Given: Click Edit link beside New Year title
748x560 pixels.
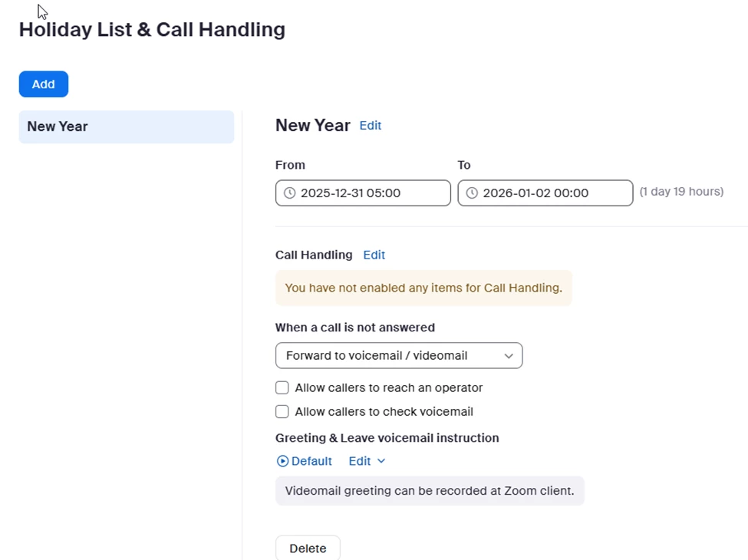Looking at the screenshot, I should click(x=371, y=126).
